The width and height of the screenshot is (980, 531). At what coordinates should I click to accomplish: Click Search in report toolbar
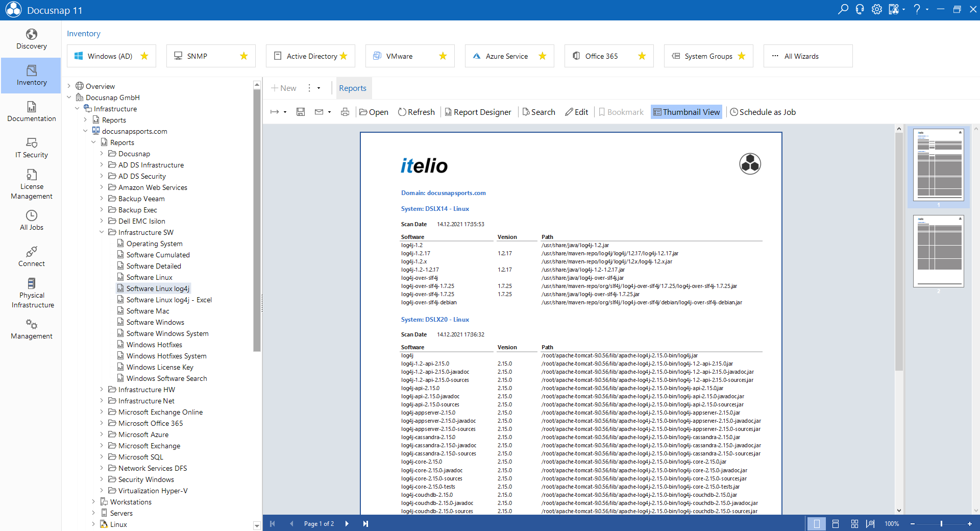coord(538,112)
